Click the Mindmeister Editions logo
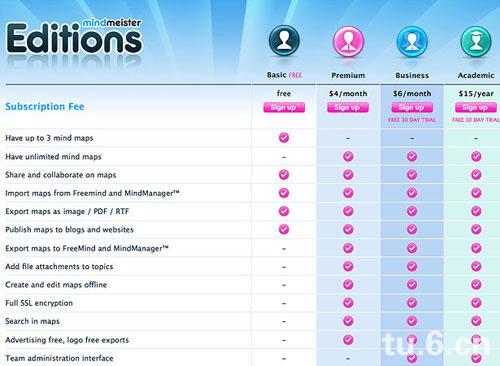 [x=74, y=36]
